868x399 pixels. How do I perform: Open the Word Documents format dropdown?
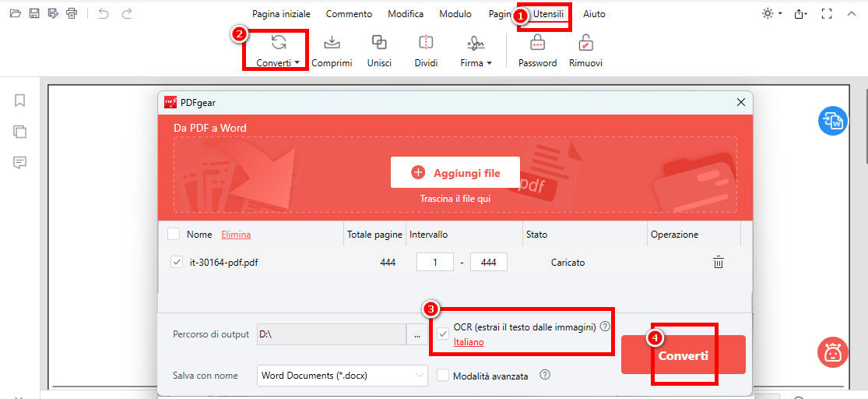pos(343,375)
